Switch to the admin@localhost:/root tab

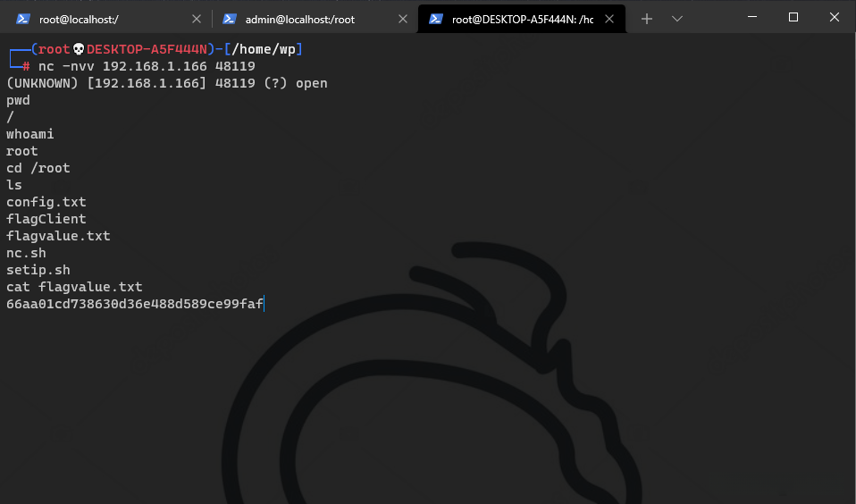pyautogui.click(x=315, y=19)
